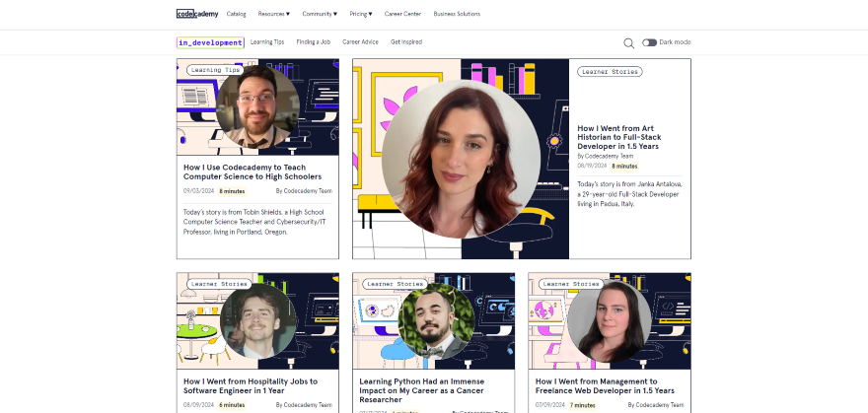
Task: Click the bow-tie man photo on Python card
Action: click(x=436, y=321)
